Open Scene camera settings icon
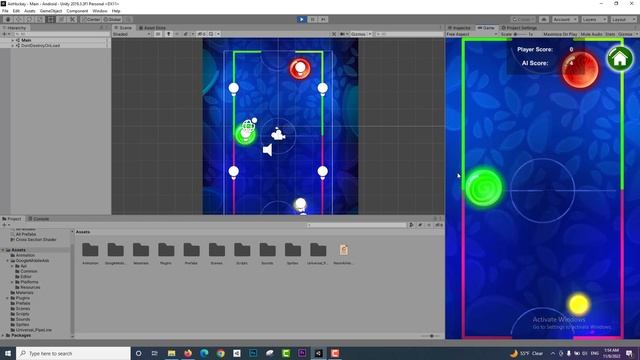The width and height of the screenshot is (640, 360). [x=343, y=34]
